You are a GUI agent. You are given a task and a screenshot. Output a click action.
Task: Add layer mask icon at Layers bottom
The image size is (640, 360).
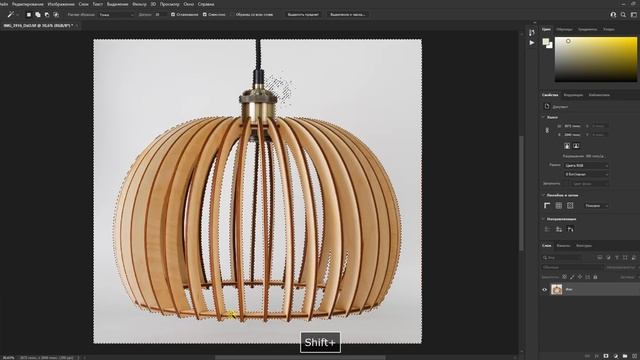click(606, 356)
